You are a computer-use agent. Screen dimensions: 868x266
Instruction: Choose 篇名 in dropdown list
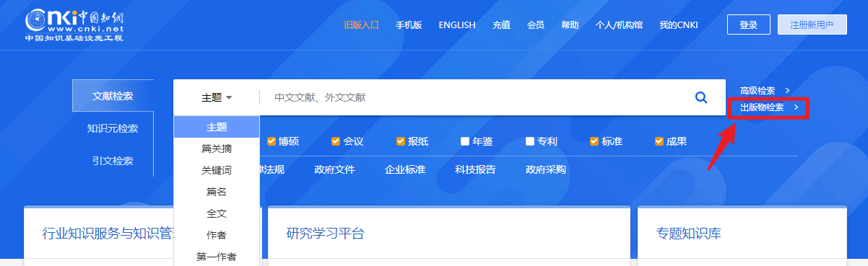217,192
